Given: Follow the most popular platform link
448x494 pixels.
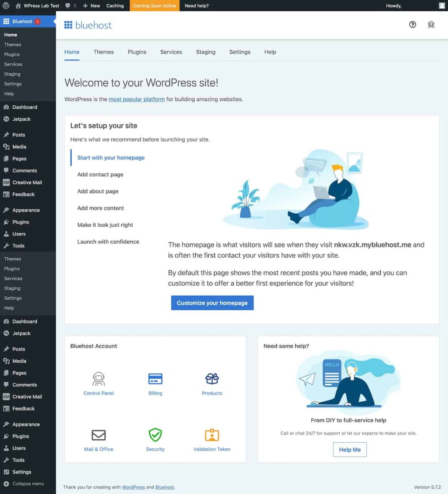Looking at the screenshot, I should coord(136,99).
